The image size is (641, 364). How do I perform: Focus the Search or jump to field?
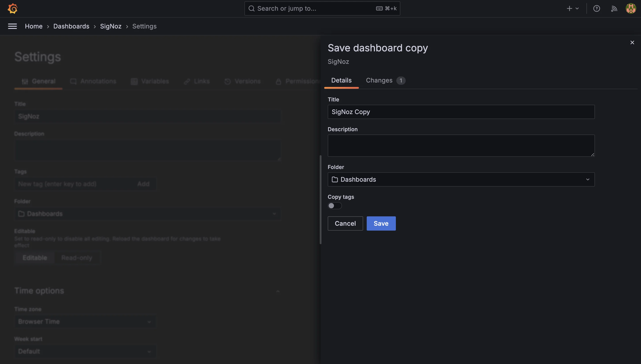pyautogui.click(x=322, y=8)
